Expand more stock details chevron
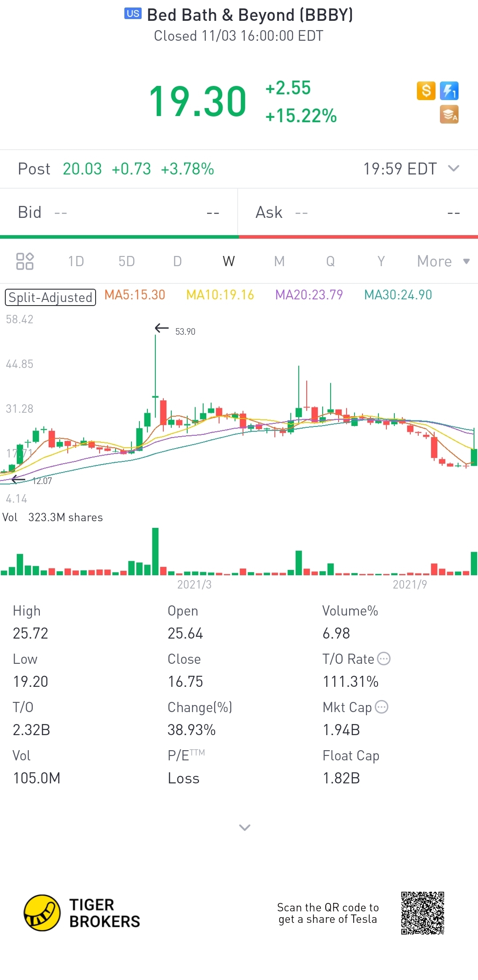 click(245, 827)
